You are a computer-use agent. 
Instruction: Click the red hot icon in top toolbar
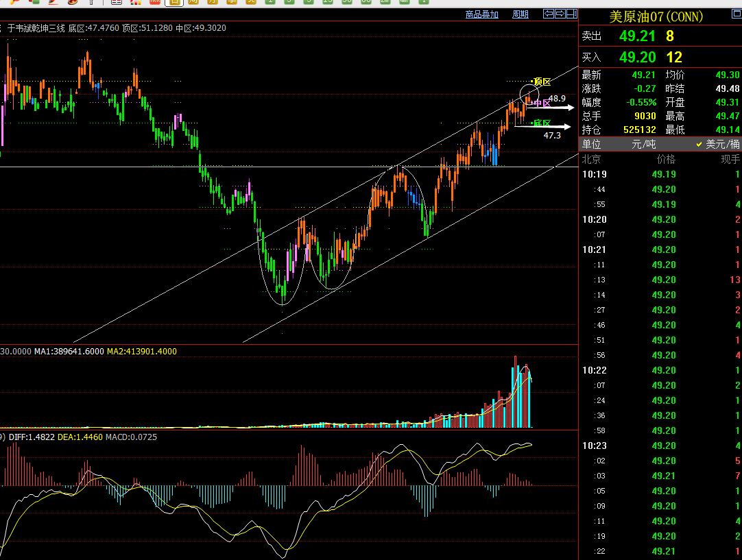(155, 2)
